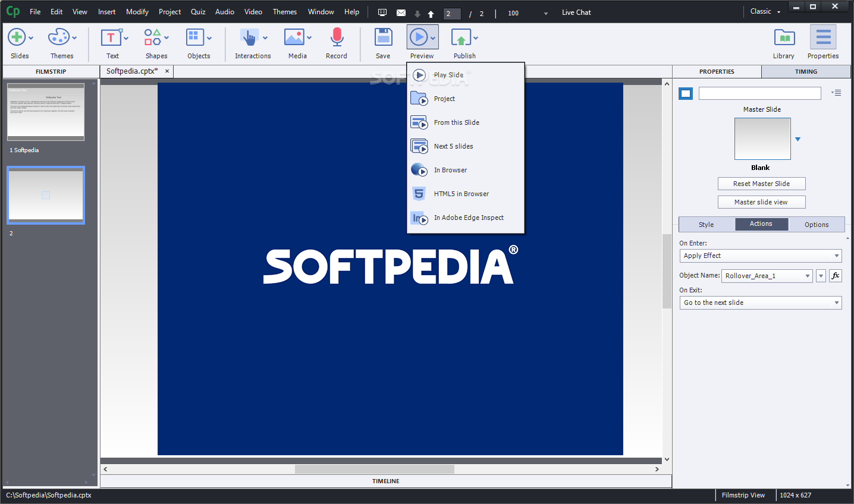Expand the Shapes dropdown arrow
The height and width of the screenshot is (504, 854).
(167, 38)
